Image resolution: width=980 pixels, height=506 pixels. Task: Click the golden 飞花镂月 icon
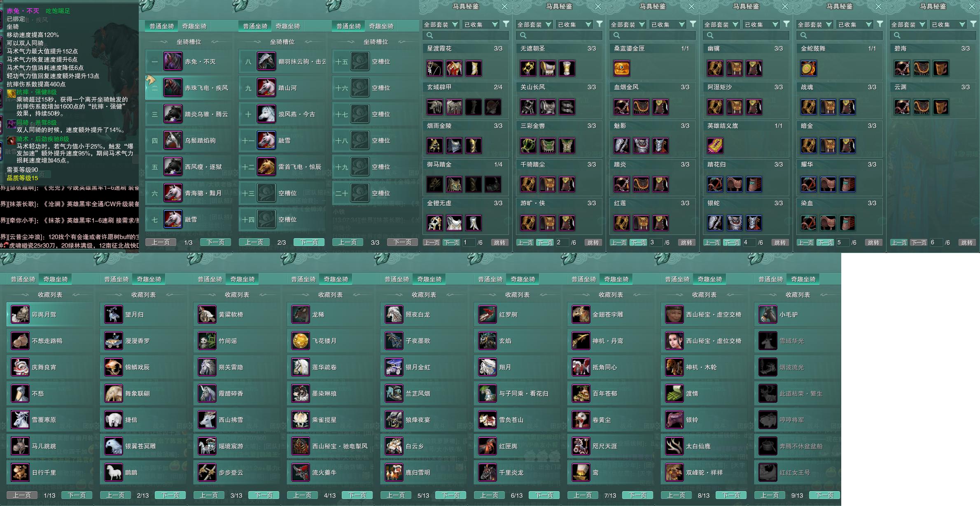pyautogui.click(x=300, y=341)
